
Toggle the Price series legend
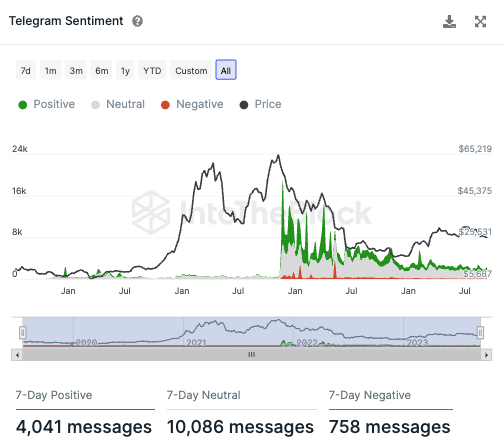(x=261, y=104)
